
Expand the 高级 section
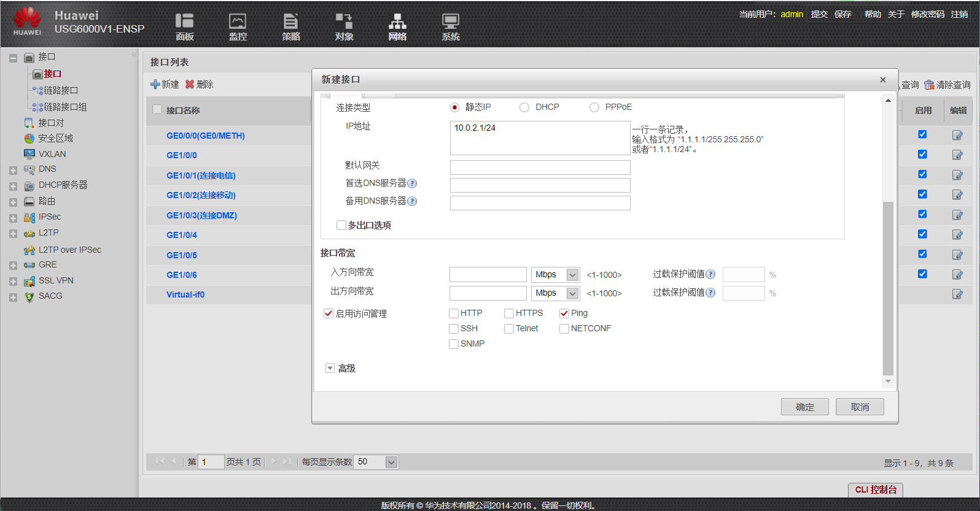[x=330, y=368]
